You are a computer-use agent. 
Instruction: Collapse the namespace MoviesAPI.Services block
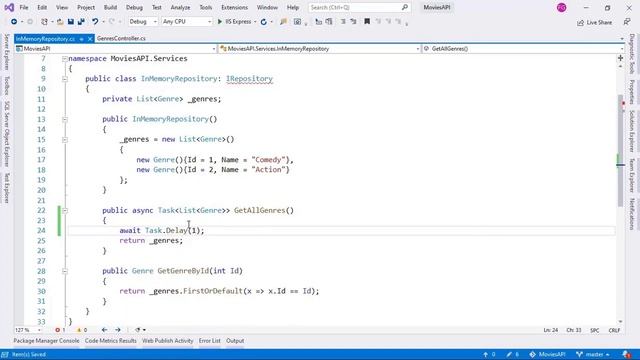click(x=64, y=59)
